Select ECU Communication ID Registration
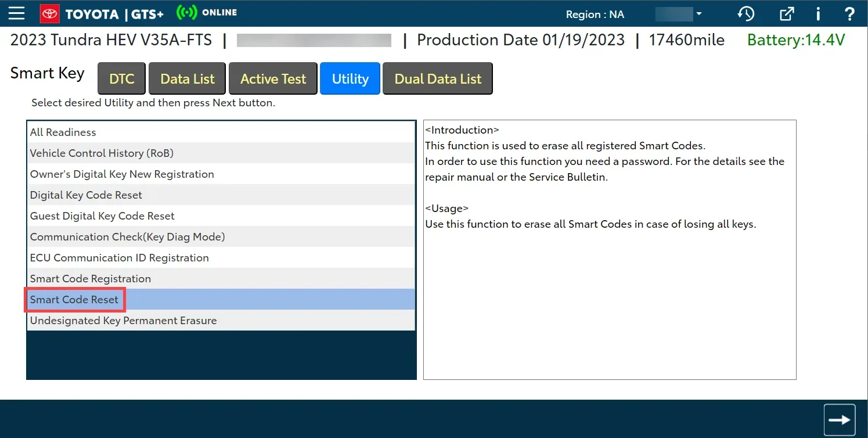This screenshot has width=868, height=438. [221, 257]
